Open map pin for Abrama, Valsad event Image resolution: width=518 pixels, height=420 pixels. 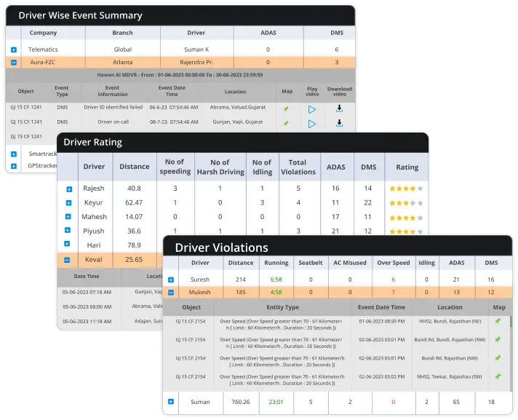[x=286, y=109]
